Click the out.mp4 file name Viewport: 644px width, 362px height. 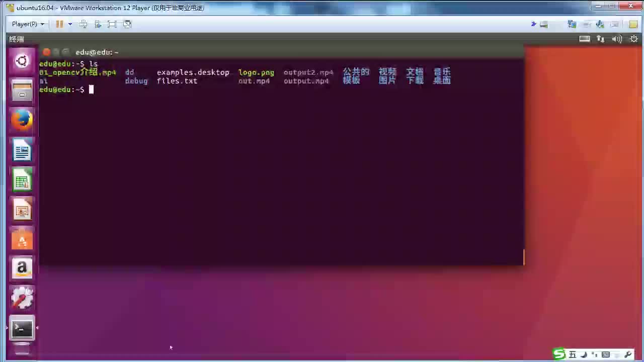(254, 81)
